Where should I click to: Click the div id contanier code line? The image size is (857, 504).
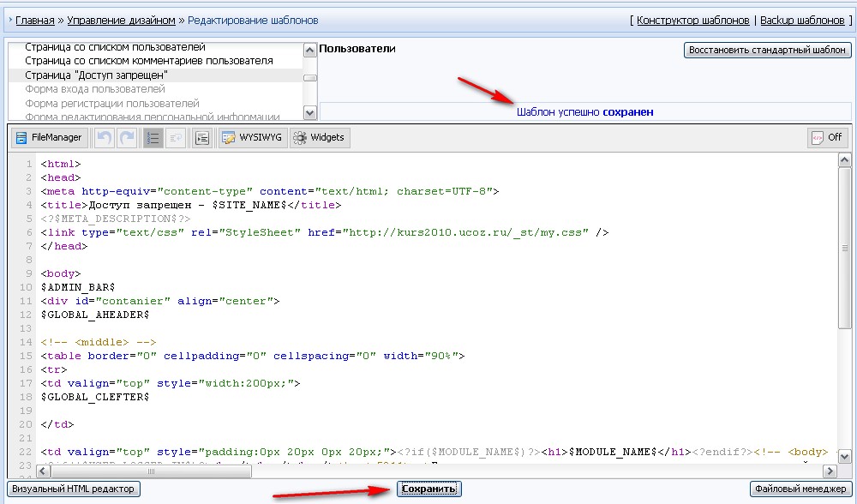click(160, 301)
